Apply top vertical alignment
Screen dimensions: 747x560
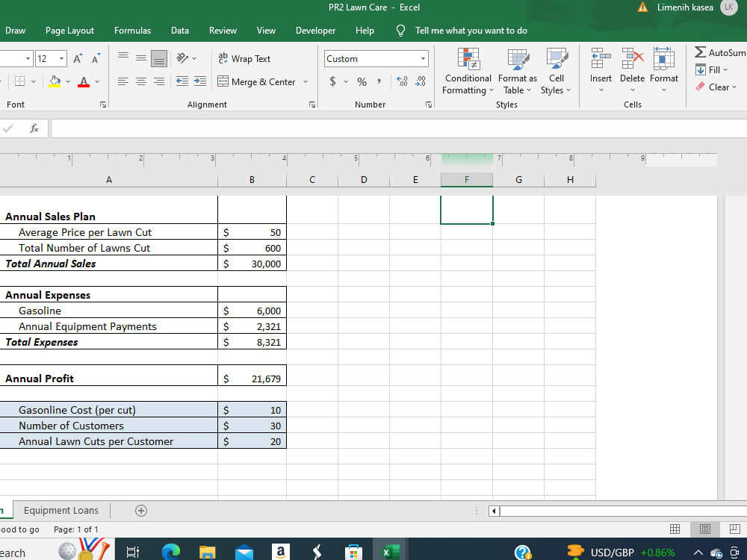pyautogui.click(x=123, y=56)
